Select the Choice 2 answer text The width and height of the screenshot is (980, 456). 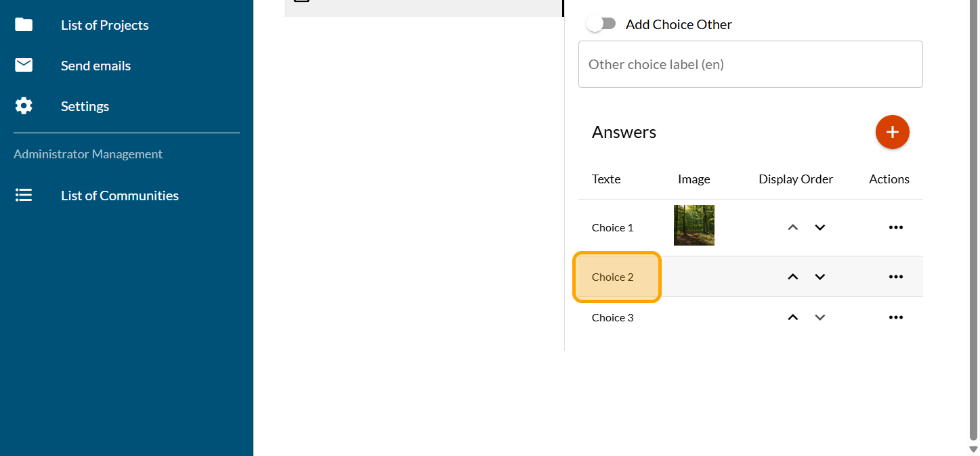coord(613,277)
